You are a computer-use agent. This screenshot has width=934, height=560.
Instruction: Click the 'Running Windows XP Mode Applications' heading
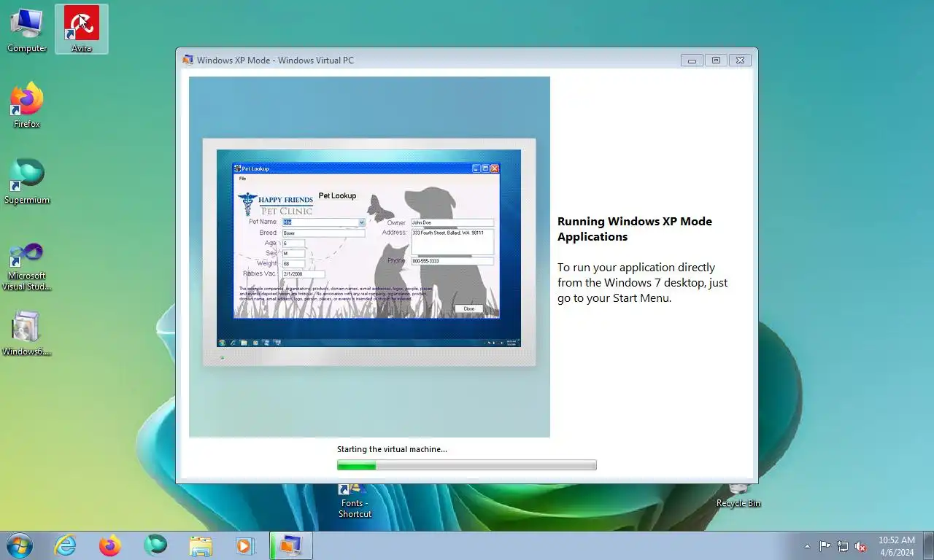[x=635, y=229]
